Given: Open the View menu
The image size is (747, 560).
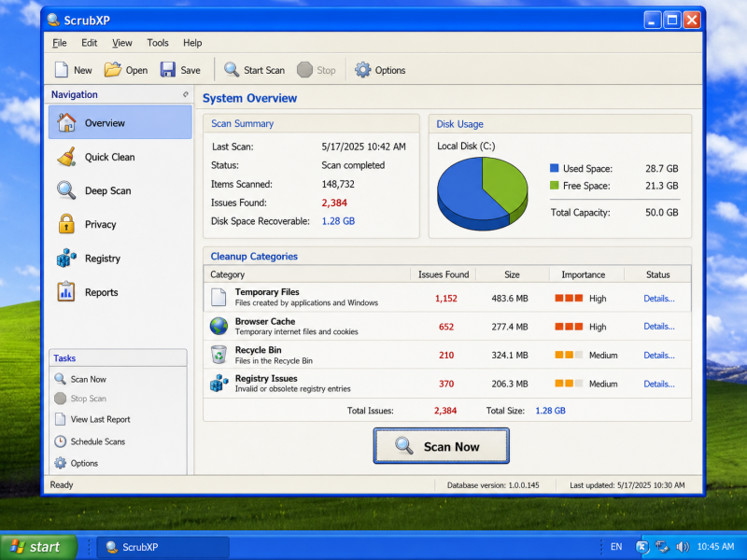Looking at the screenshot, I should [x=122, y=43].
